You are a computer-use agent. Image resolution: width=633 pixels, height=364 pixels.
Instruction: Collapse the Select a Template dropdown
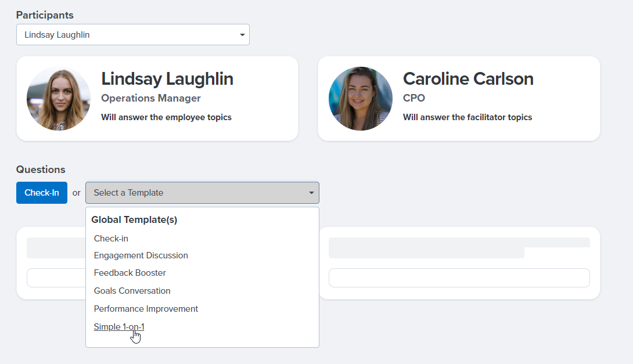202,193
